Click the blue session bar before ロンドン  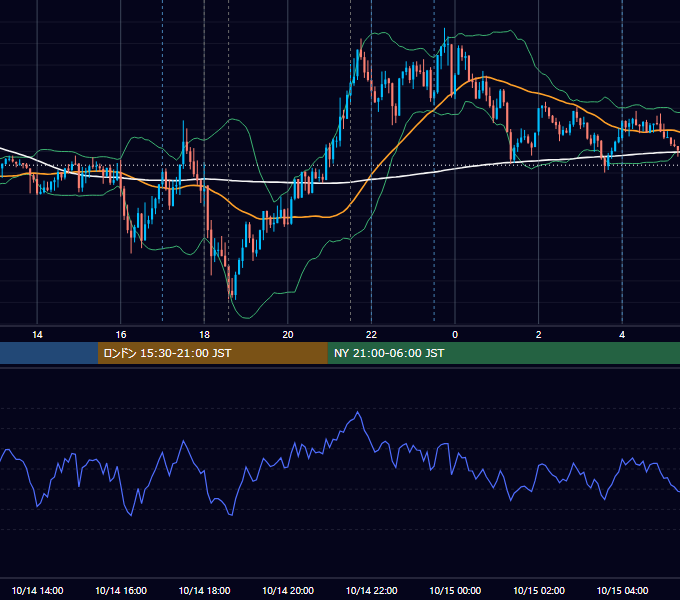[49, 353]
